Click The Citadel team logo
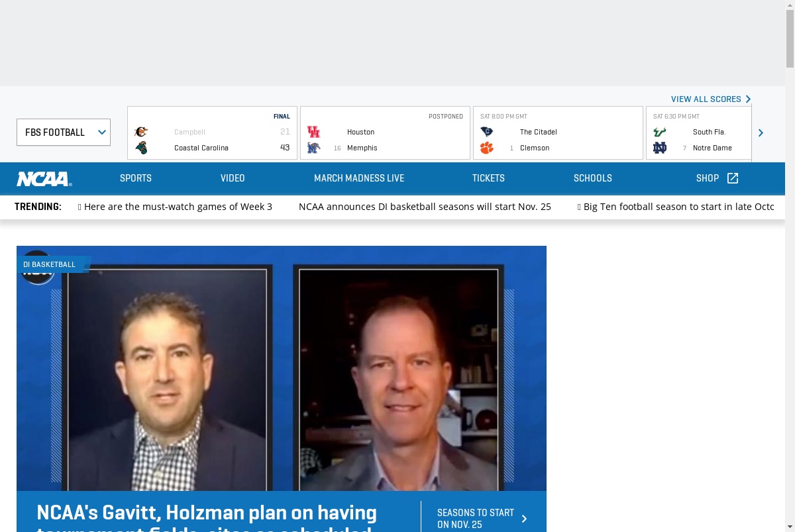This screenshot has height=532, width=795. click(x=487, y=132)
